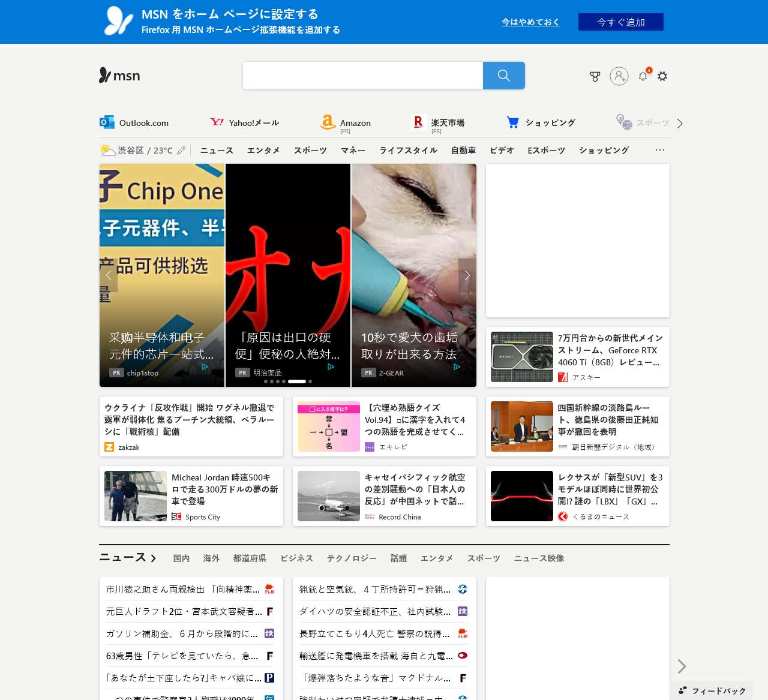768x700 pixels.
Task: Click the msn logo
Action: coord(120,76)
